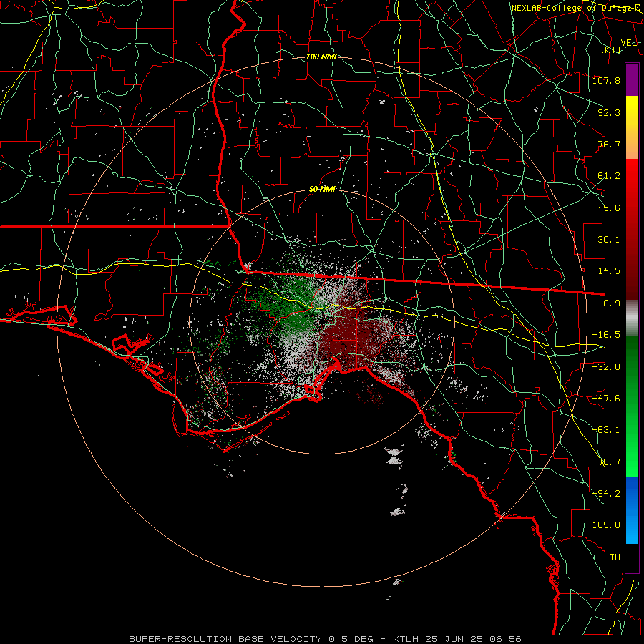644x644 pixels.
Task: Select the -0.9 velocity scale value
Action: point(609,303)
